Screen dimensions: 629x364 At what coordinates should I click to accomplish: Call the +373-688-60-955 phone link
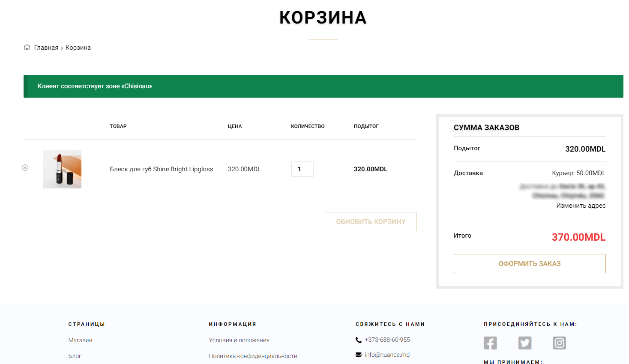387,340
